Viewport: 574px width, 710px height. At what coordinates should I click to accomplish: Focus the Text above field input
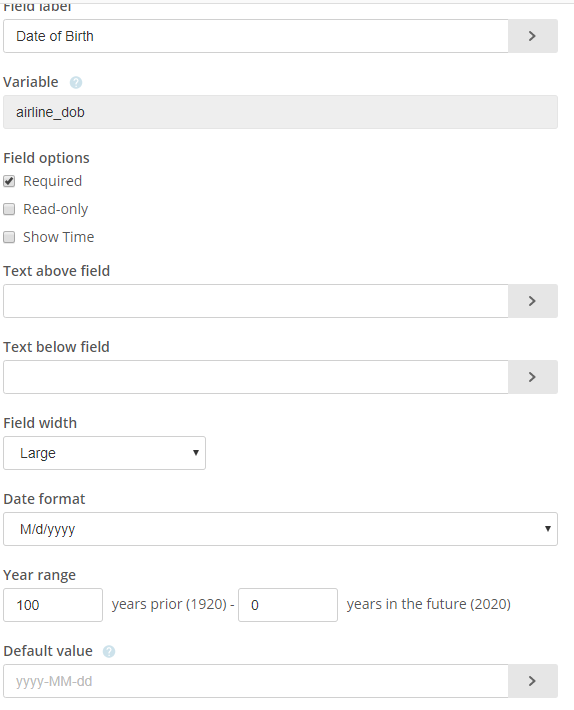[x=256, y=301]
